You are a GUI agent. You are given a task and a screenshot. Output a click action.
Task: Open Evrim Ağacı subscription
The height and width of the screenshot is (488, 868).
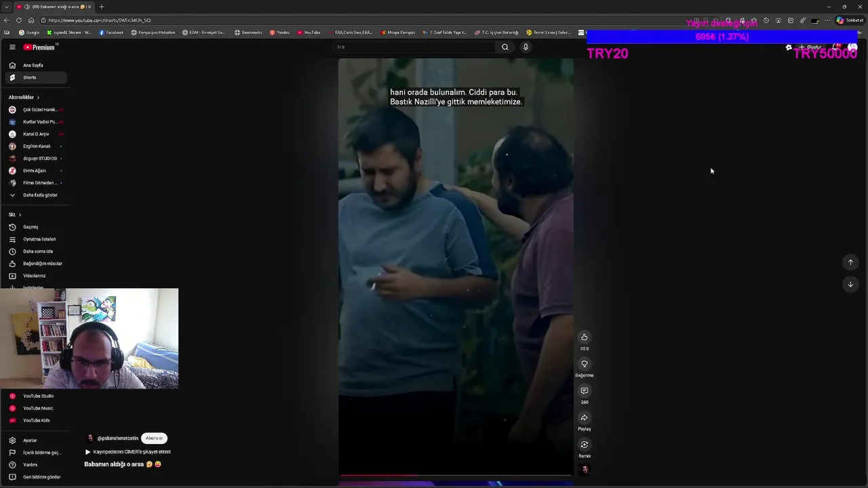click(35, 171)
